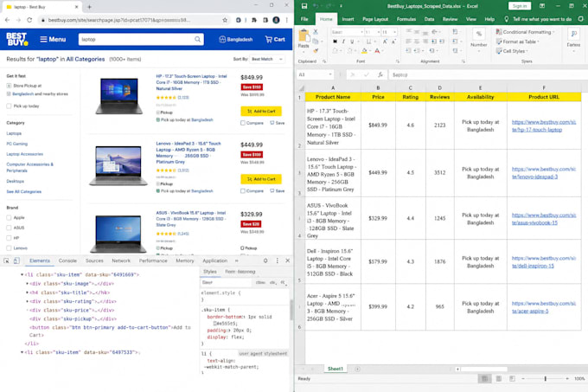Switch to the DevTools Console tab
This screenshot has height=392, width=588.
click(67, 260)
